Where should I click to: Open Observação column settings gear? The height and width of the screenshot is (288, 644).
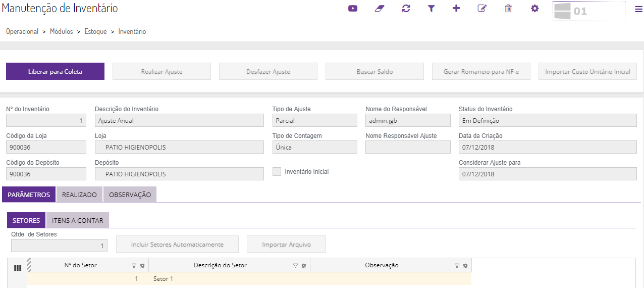click(465, 266)
